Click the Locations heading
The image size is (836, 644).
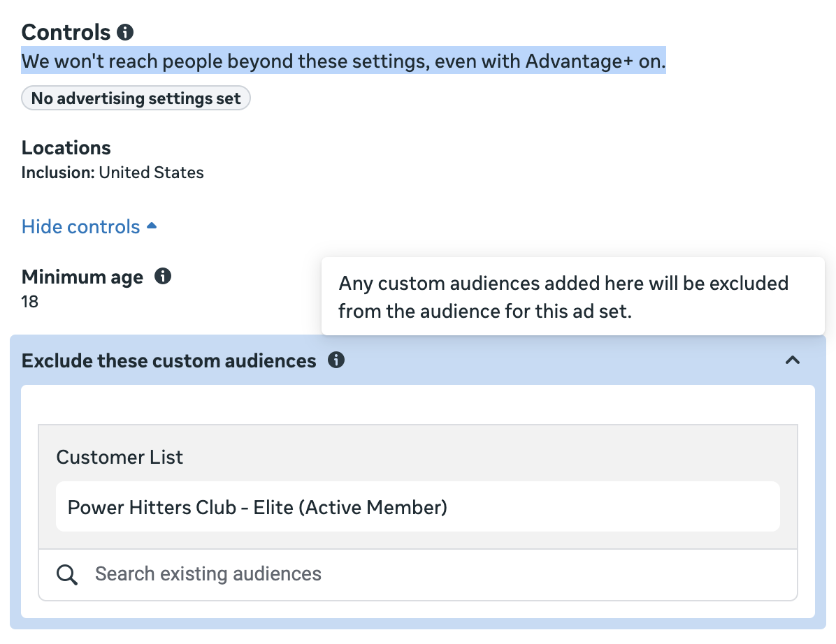tap(66, 148)
